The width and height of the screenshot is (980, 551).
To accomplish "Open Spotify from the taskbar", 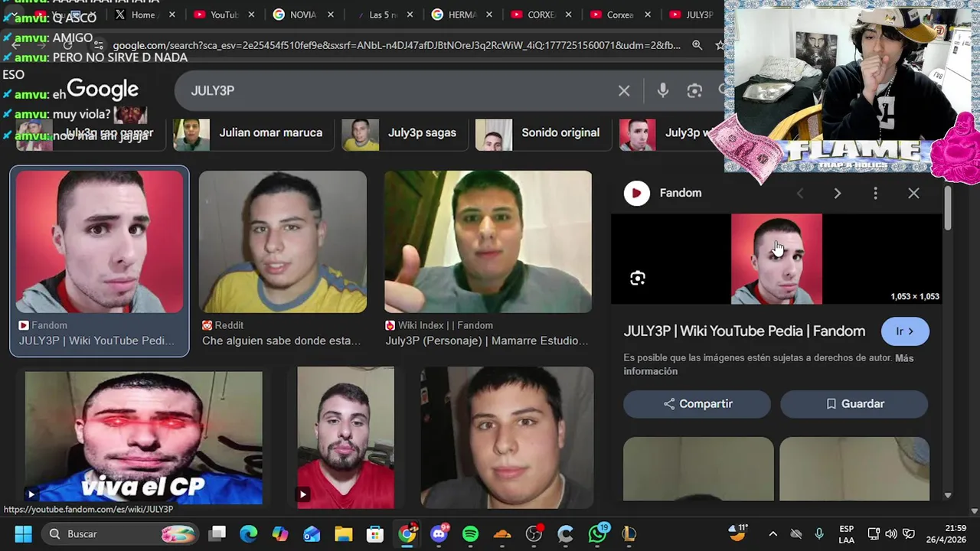I will pos(470,533).
